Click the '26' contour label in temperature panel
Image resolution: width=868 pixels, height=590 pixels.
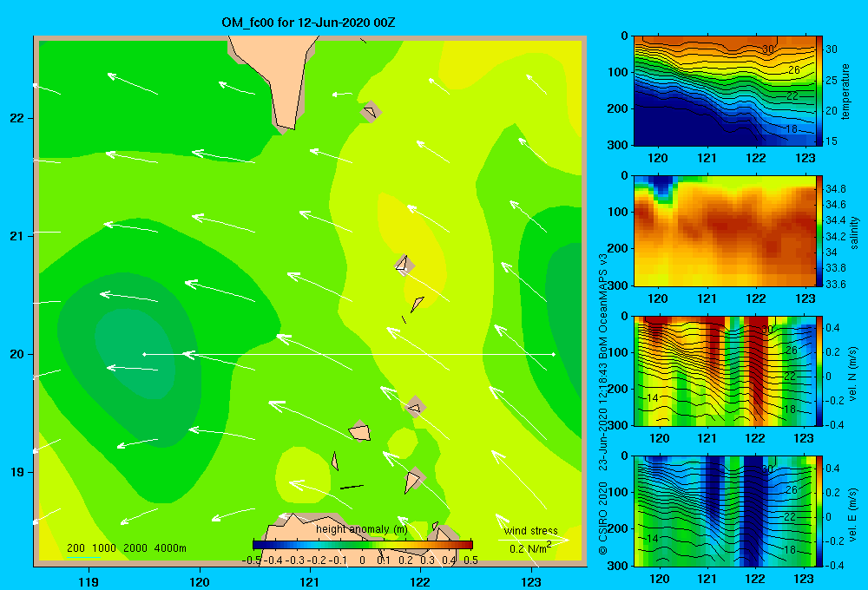(793, 70)
